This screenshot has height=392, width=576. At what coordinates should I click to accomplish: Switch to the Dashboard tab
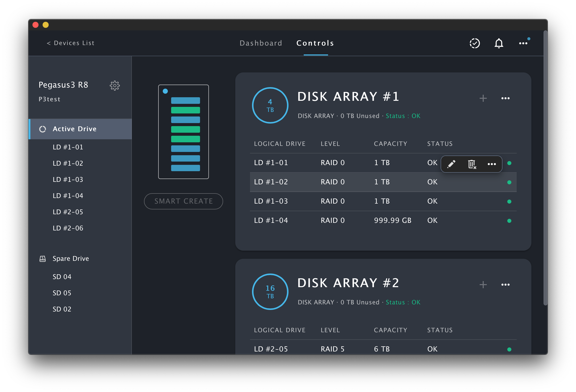click(261, 43)
